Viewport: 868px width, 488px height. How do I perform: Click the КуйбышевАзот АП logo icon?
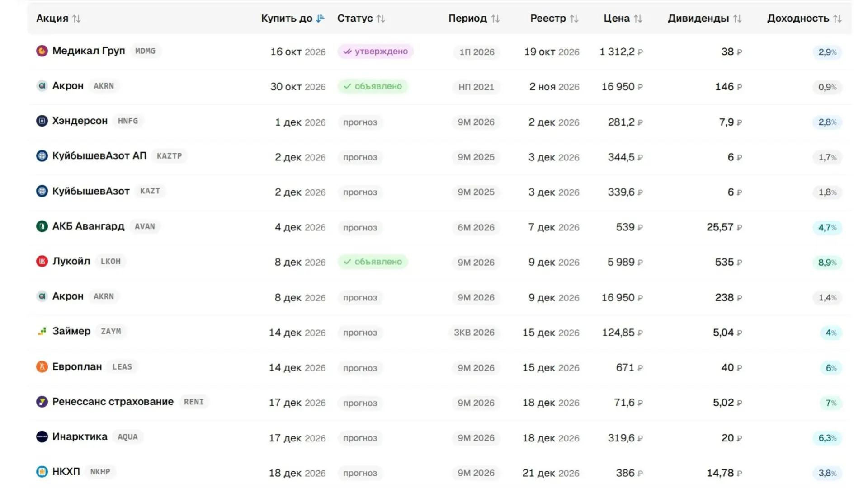pos(42,156)
